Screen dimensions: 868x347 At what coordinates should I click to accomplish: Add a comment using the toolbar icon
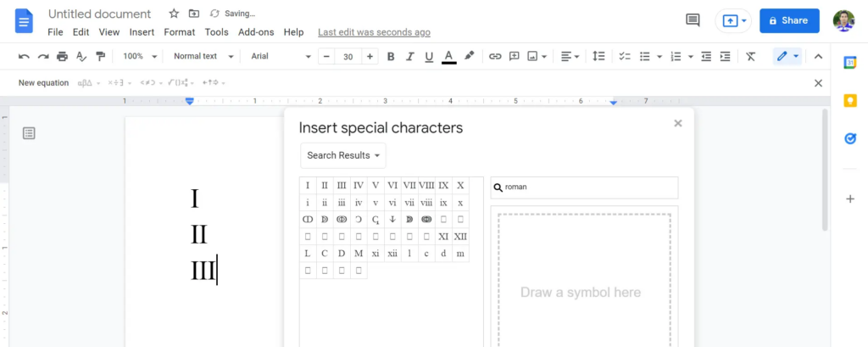(x=515, y=56)
